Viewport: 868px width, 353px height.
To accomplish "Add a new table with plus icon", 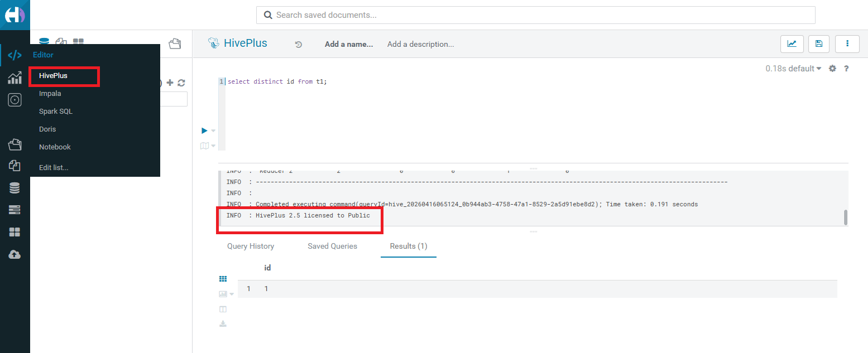I will tap(170, 83).
